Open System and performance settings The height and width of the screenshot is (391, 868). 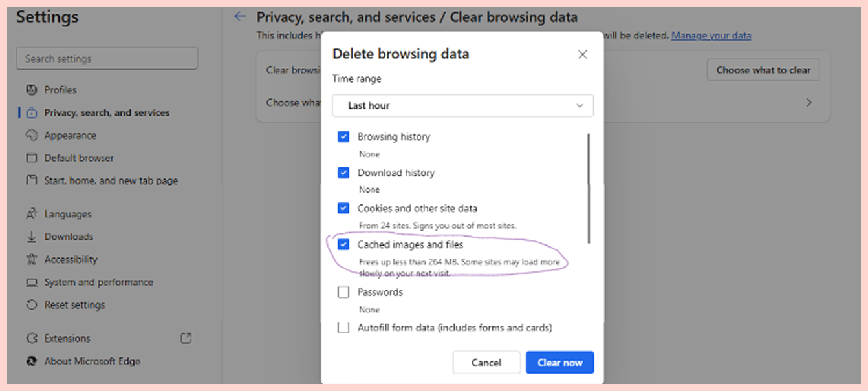(98, 282)
